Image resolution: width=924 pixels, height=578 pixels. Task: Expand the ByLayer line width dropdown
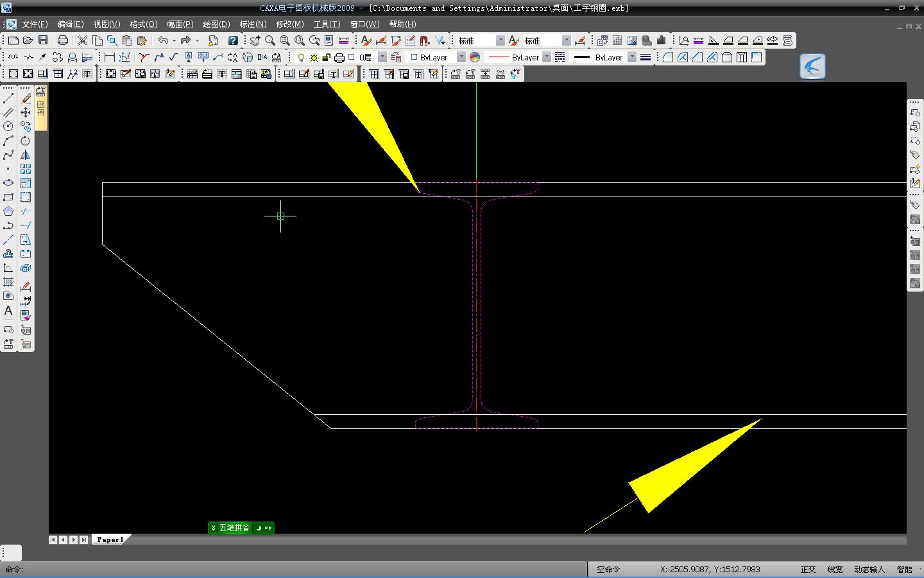pos(632,57)
